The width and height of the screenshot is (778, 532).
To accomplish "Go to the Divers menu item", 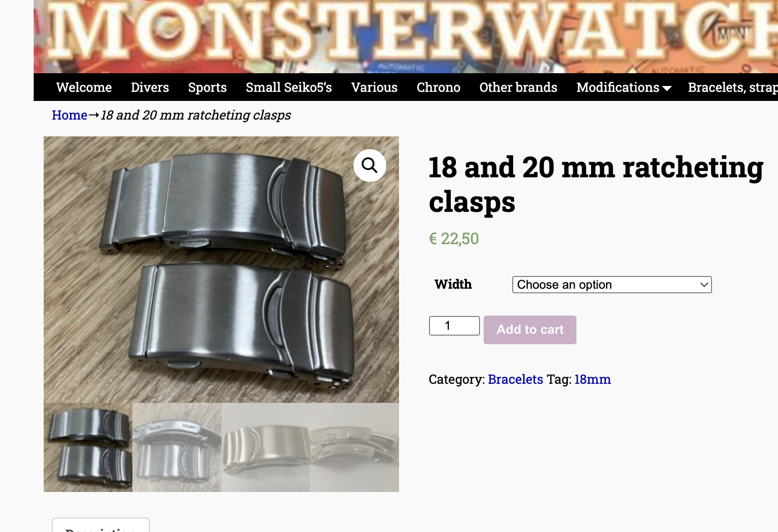I will click(x=150, y=87).
